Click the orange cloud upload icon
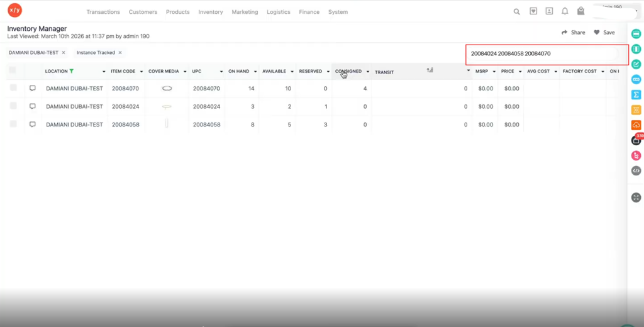 coord(636,125)
